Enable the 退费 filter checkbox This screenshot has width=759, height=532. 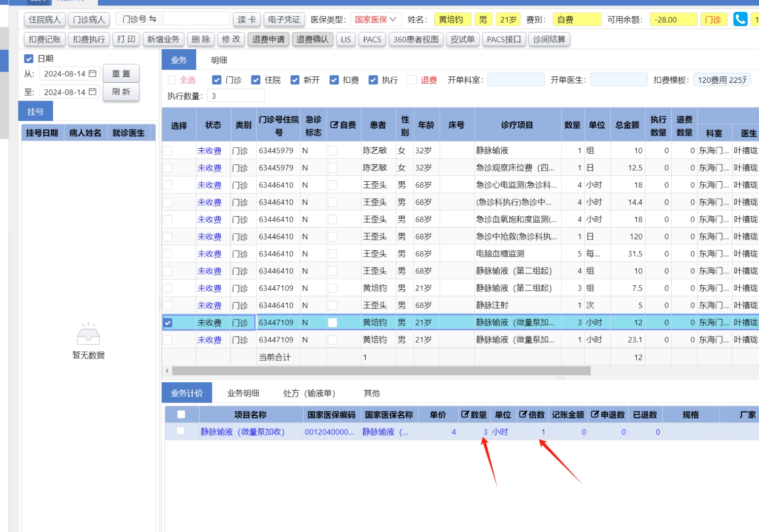[x=413, y=80]
